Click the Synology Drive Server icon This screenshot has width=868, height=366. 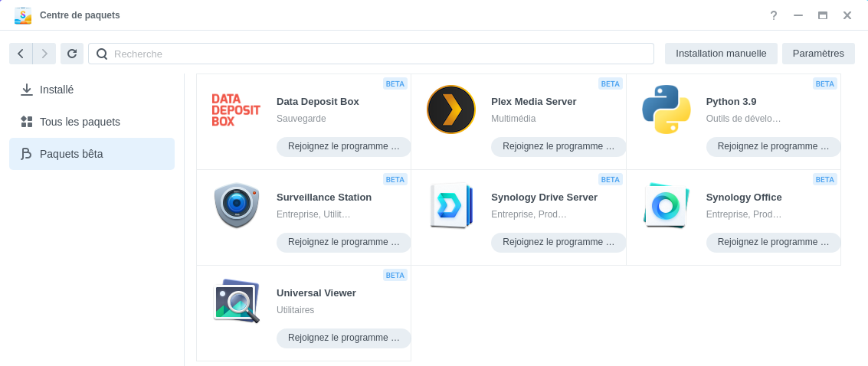(x=450, y=205)
